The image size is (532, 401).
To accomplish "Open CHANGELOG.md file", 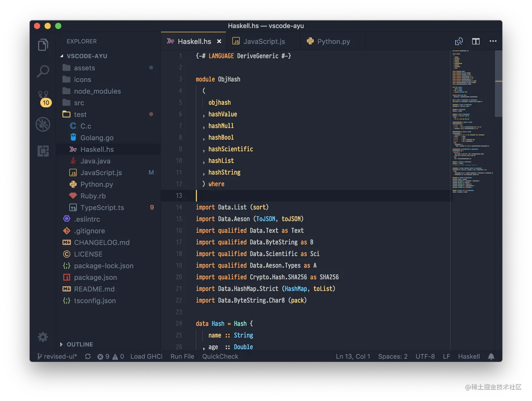I will [x=108, y=242].
